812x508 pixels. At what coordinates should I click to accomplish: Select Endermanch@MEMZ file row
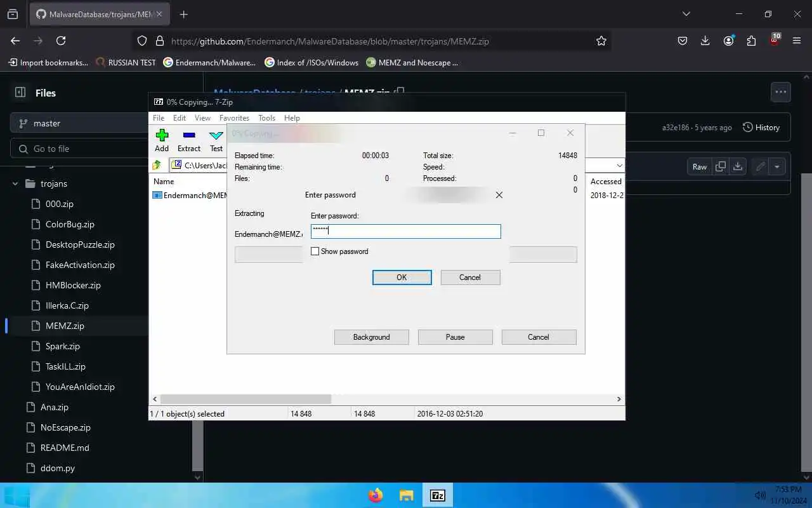click(x=190, y=196)
